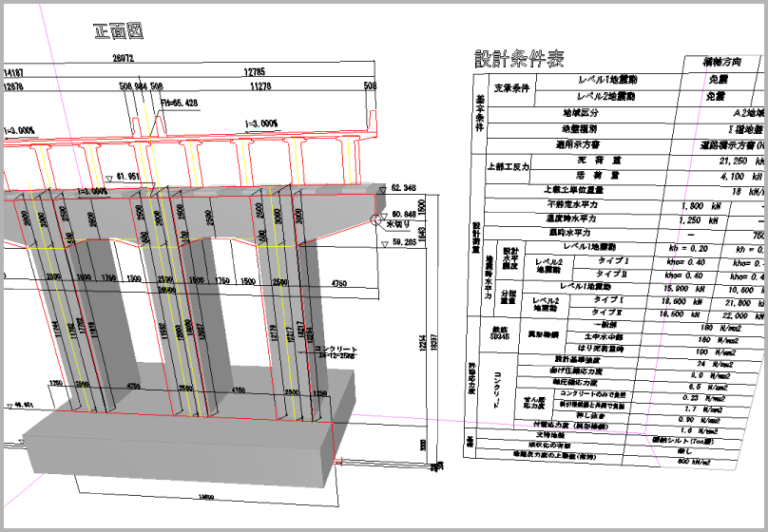Click the 異形棒鋼 cell
This screenshot has height=532, width=768.
(544, 335)
